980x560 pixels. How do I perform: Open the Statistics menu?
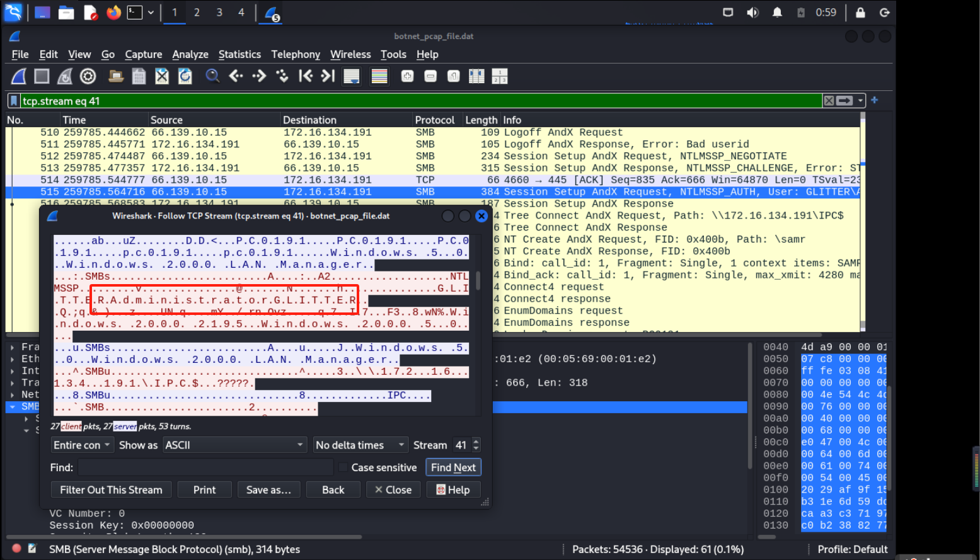239,54
